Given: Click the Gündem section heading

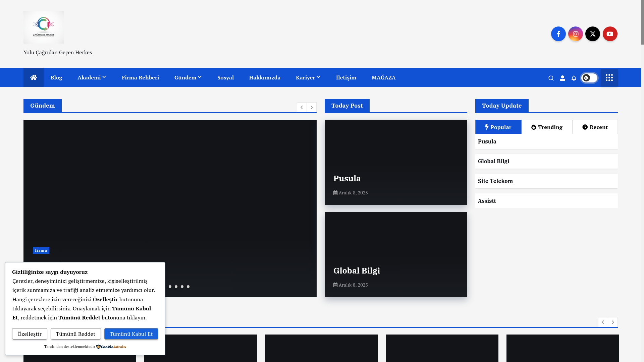Looking at the screenshot, I should 43,106.
